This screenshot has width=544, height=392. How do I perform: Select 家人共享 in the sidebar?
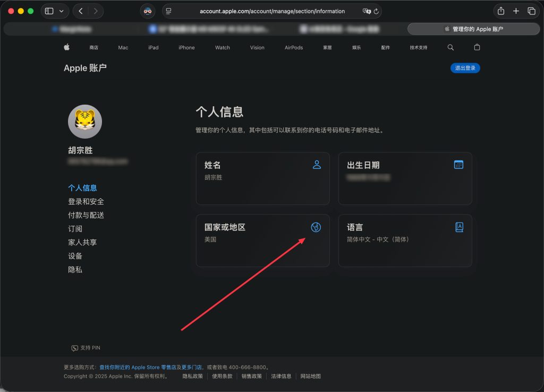point(82,242)
